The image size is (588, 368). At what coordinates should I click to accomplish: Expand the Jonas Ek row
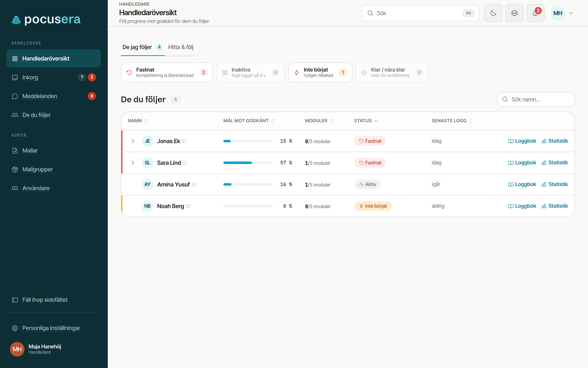133,141
